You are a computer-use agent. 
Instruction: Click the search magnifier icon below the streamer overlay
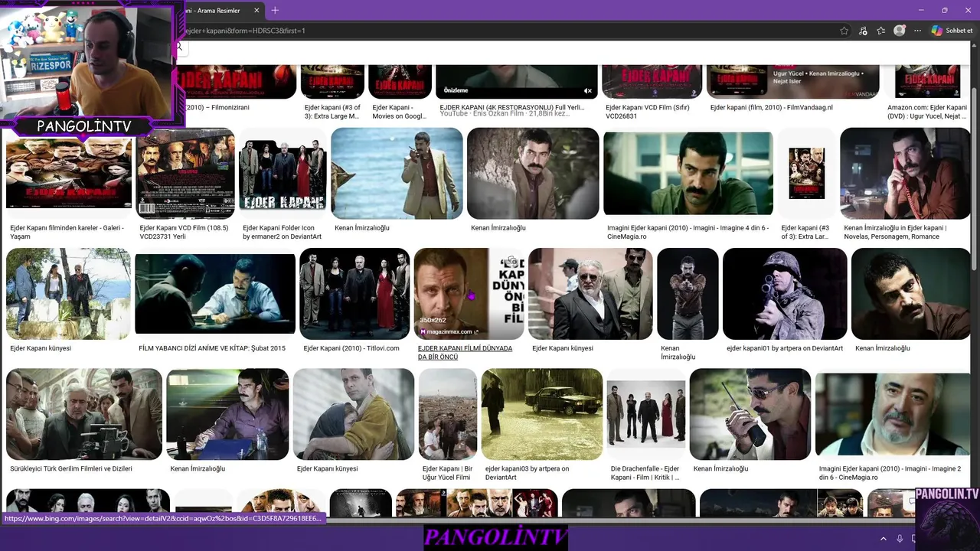point(179,47)
